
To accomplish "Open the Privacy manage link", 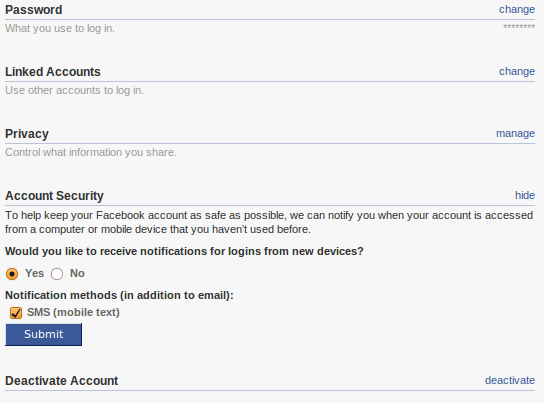I will pos(515,134).
